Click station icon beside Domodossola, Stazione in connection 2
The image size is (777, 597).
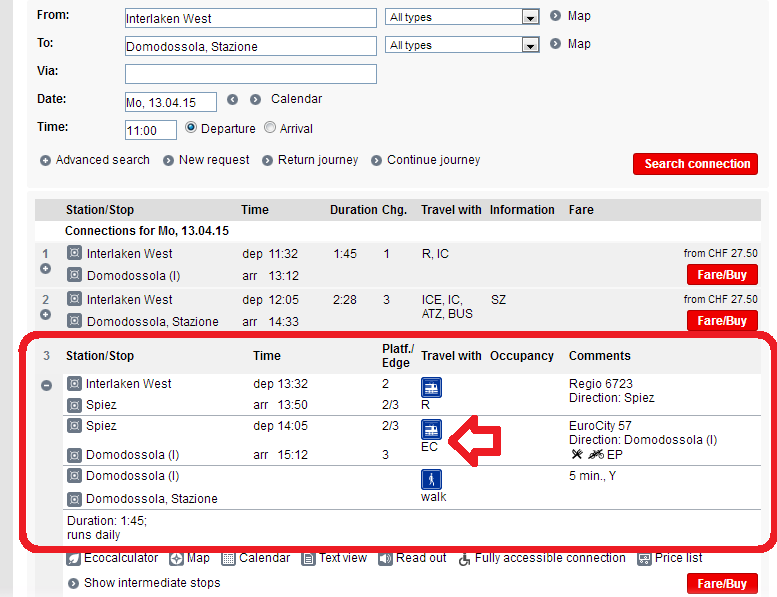[74, 321]
